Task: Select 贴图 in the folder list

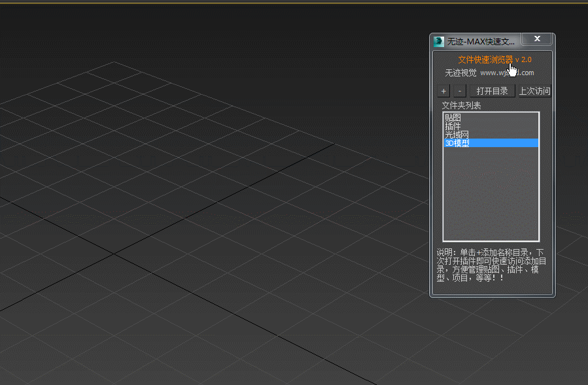Action: (453, 118)
